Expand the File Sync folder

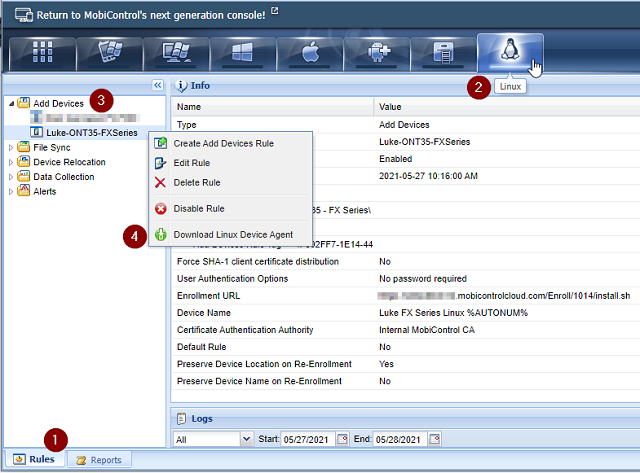click(x=11, y=147)
